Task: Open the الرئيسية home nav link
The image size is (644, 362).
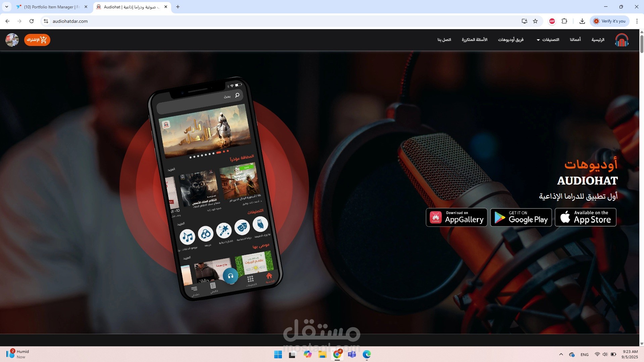Action: click(x=598, y=40)
